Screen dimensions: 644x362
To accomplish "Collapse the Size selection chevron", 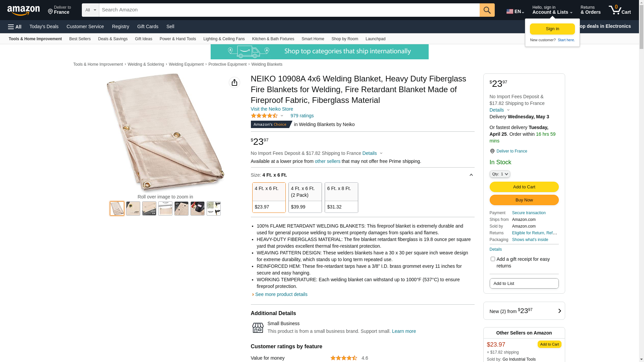I will point(471,175).
